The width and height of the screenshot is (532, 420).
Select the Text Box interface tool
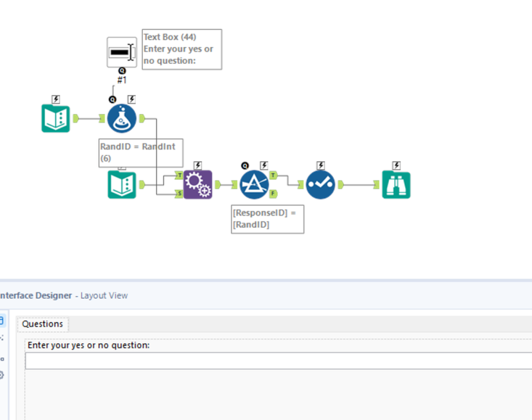(122, 52)
